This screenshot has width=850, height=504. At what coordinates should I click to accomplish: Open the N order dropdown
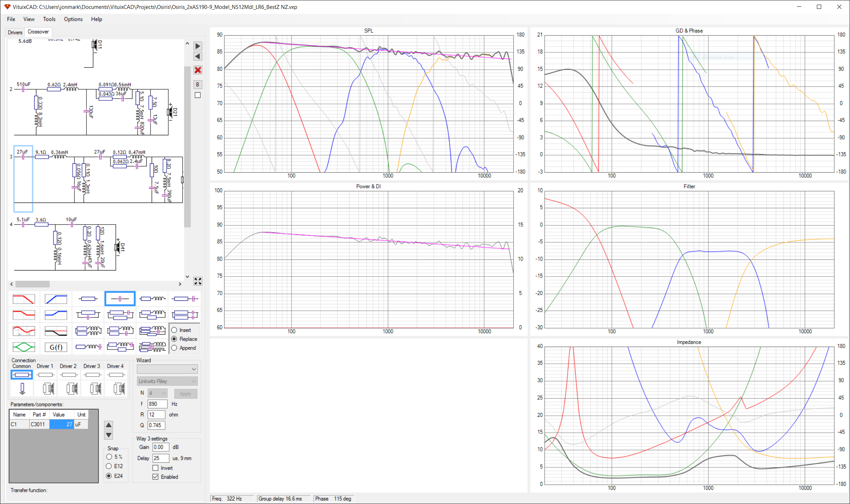pos(158,393)
